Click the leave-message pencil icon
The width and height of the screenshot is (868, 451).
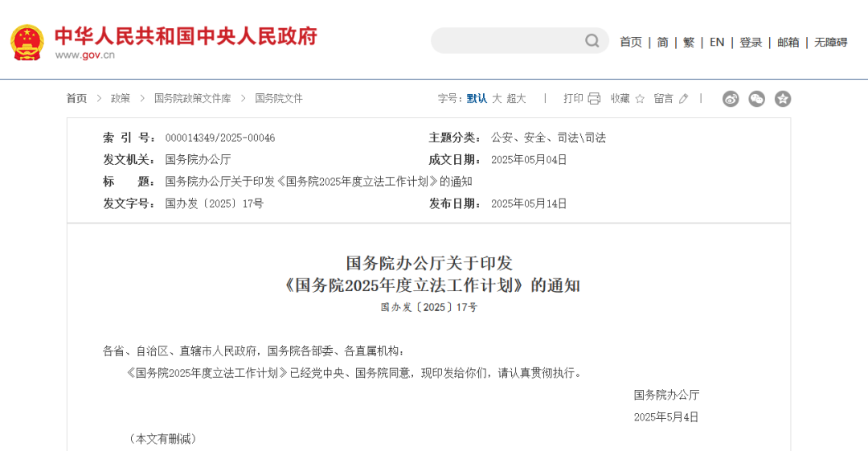pyautogui.click(x=684, y=99)
